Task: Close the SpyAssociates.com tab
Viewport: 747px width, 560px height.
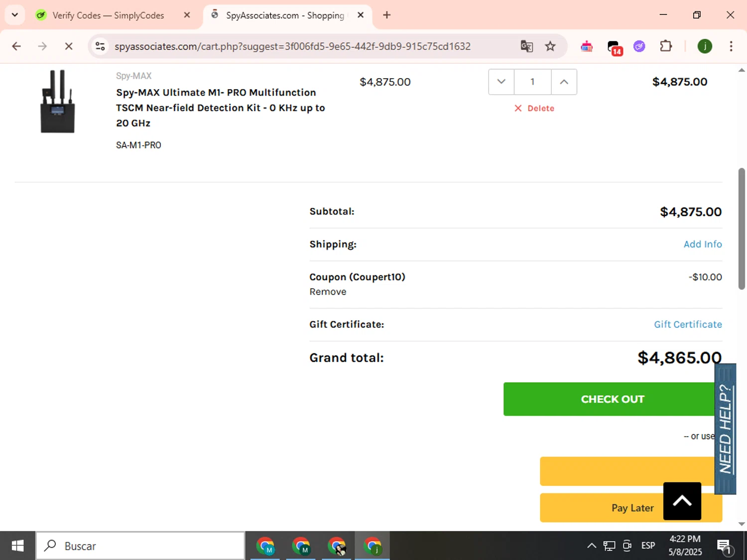Action: (361, 15)
